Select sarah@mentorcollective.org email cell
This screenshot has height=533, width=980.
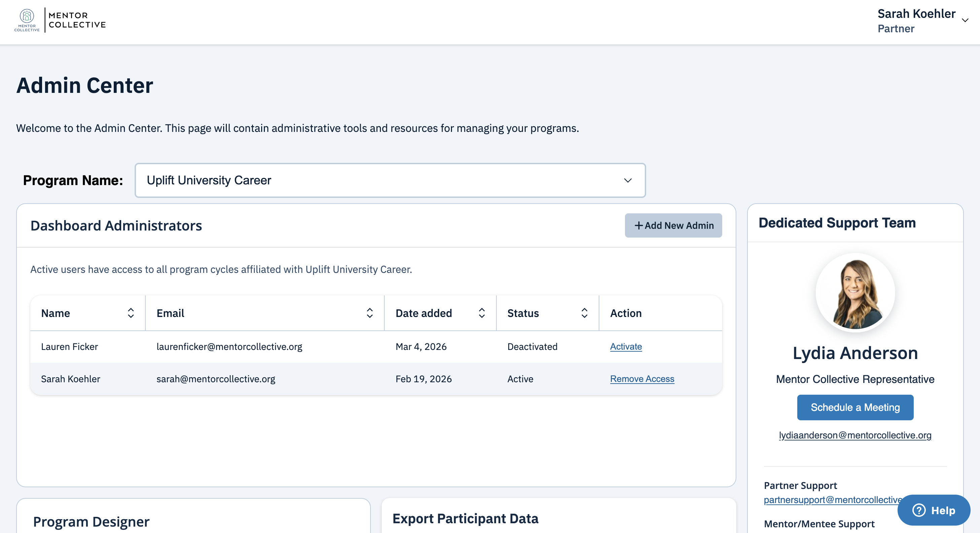pyautogui.click(x=216, y=379)
